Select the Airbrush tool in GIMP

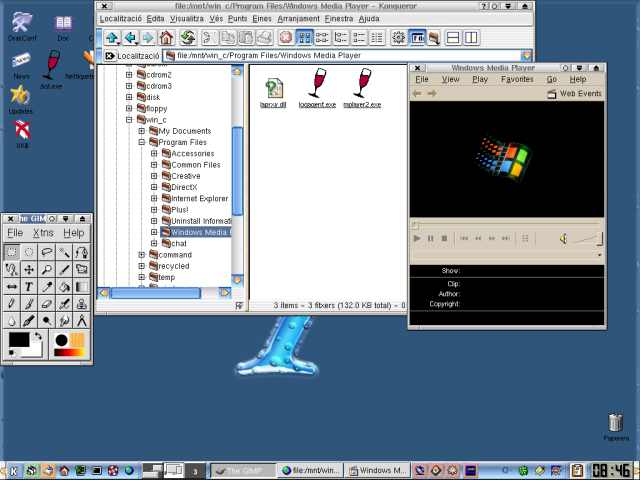coord(64,304)
